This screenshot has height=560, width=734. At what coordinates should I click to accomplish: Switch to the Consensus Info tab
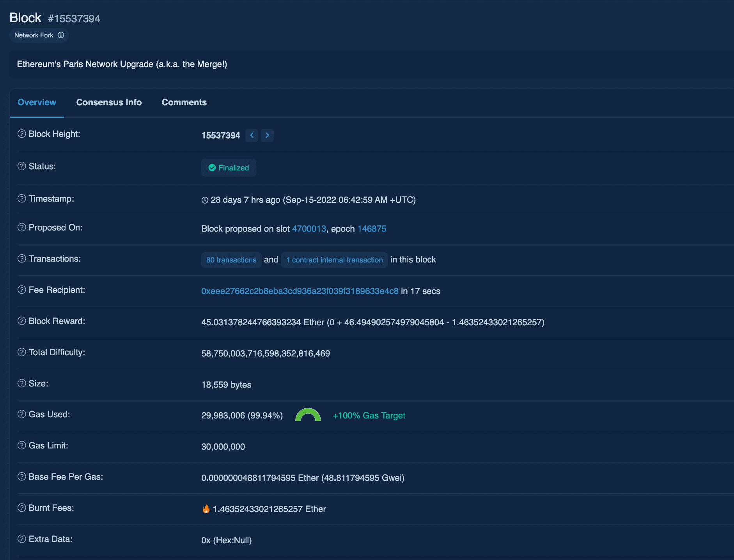[109, 103]
